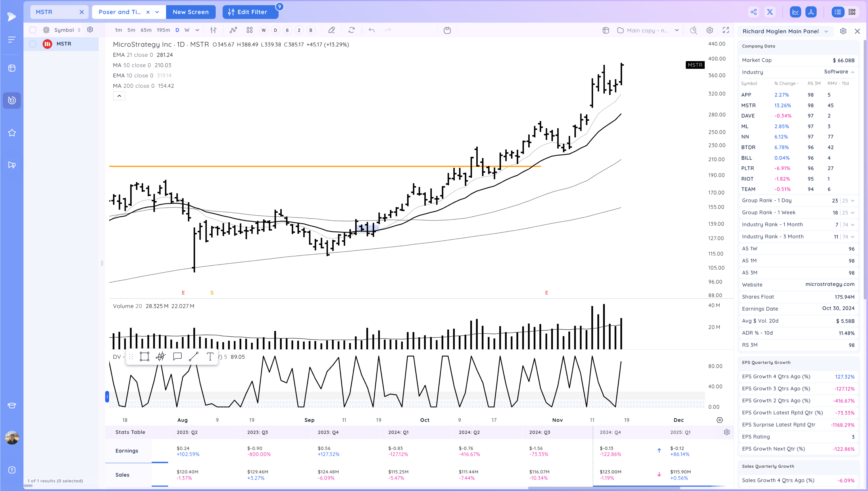Click the Sales stats row label
The image size is (868, 491).
pyautogui.click(x=122, y=475)
